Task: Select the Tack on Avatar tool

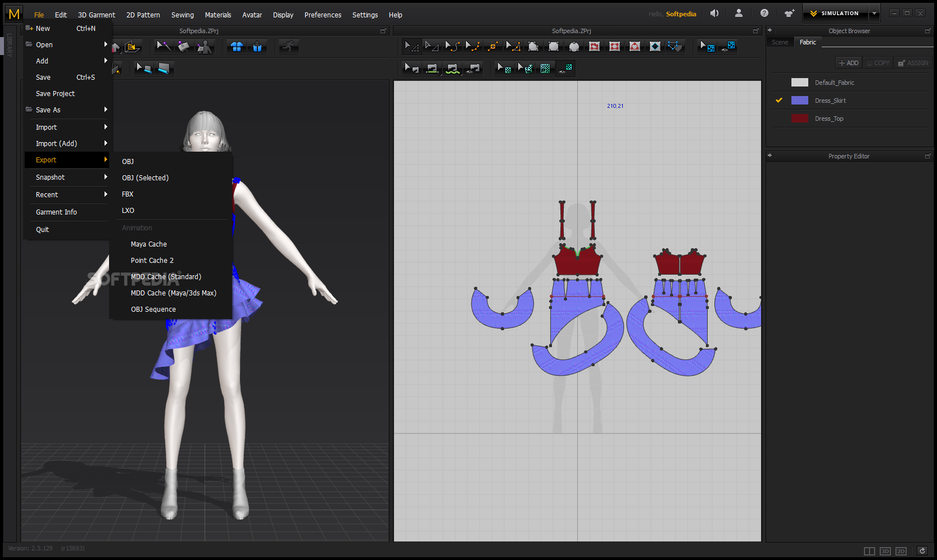Action: [x=205, y=47]
